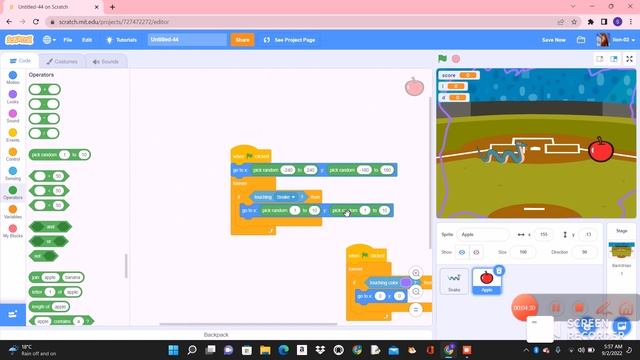Open the File menu
The image size is (640, 360).
68,40
